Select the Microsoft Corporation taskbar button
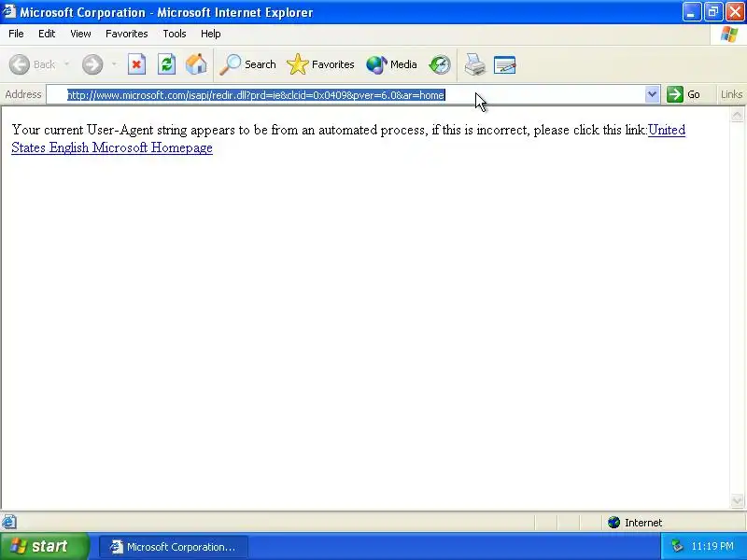This screenshot has height=560, width=747. click(x=174, y=547)
